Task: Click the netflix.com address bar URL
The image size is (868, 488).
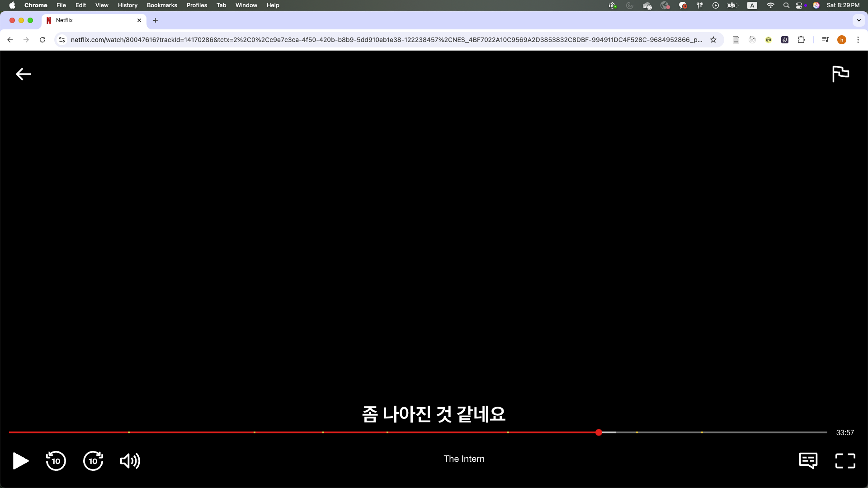Action: click(387, 40)
